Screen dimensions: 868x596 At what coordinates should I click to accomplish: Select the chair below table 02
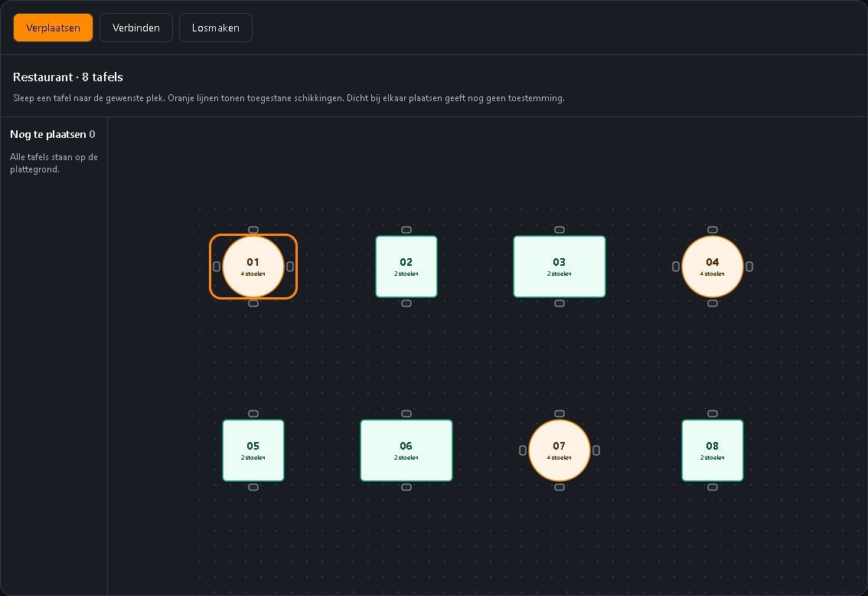tap(406, 303)
